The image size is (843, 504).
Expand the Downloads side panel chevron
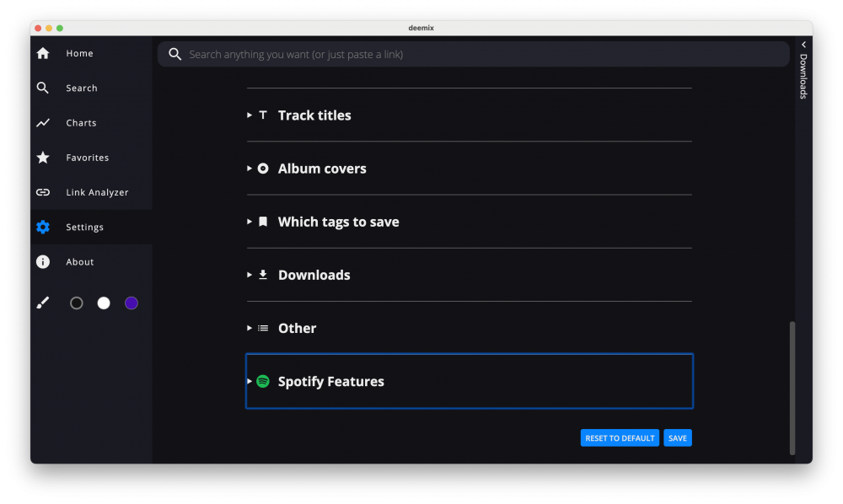click(x=803, y=45)
